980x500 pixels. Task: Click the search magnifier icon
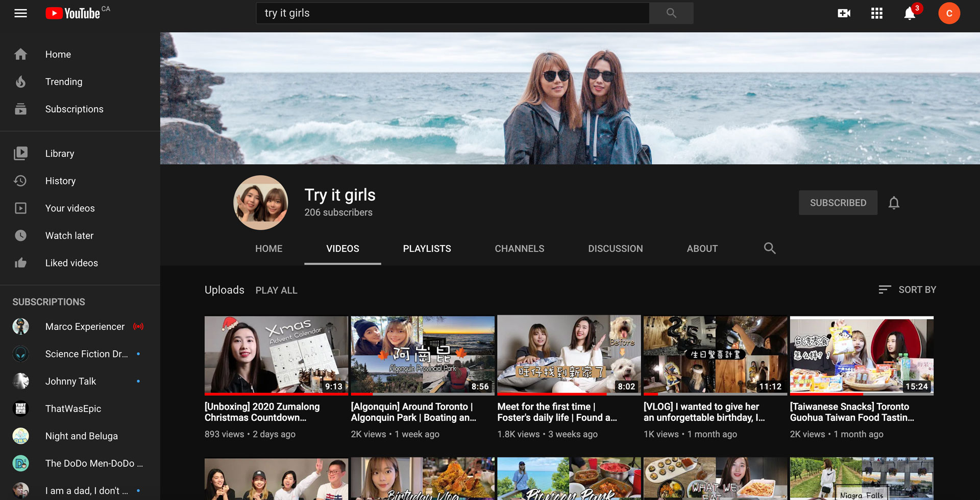click(670, 13)
